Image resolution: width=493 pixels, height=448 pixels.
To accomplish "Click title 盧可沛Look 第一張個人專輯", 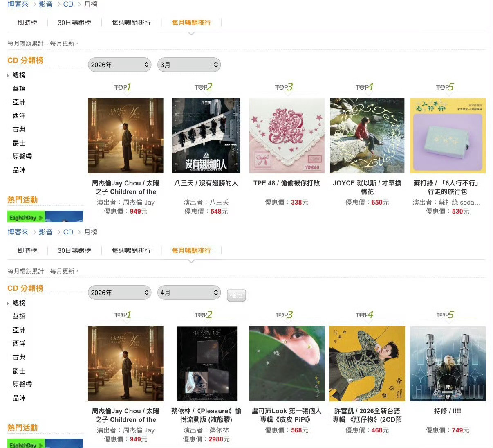I will click(287, 415).
